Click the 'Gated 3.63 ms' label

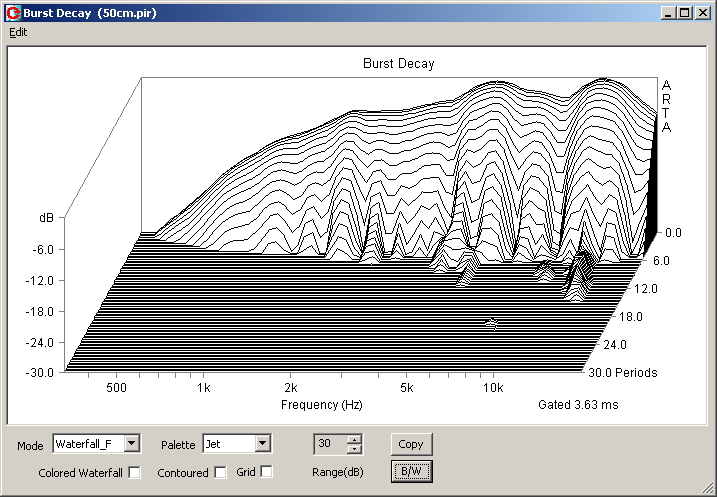click(x=578, y=405)
